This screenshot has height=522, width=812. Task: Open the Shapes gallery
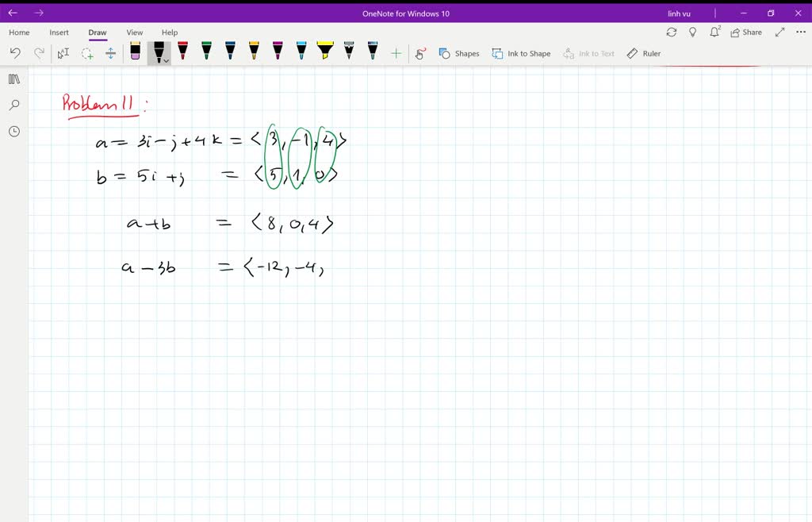pyautogui.click(x=459, y=53)
